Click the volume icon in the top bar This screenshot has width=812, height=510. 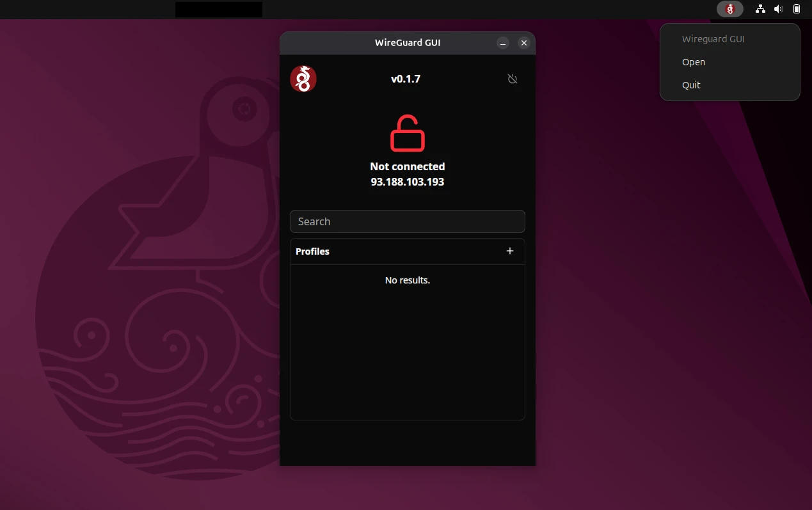(778, 9)
